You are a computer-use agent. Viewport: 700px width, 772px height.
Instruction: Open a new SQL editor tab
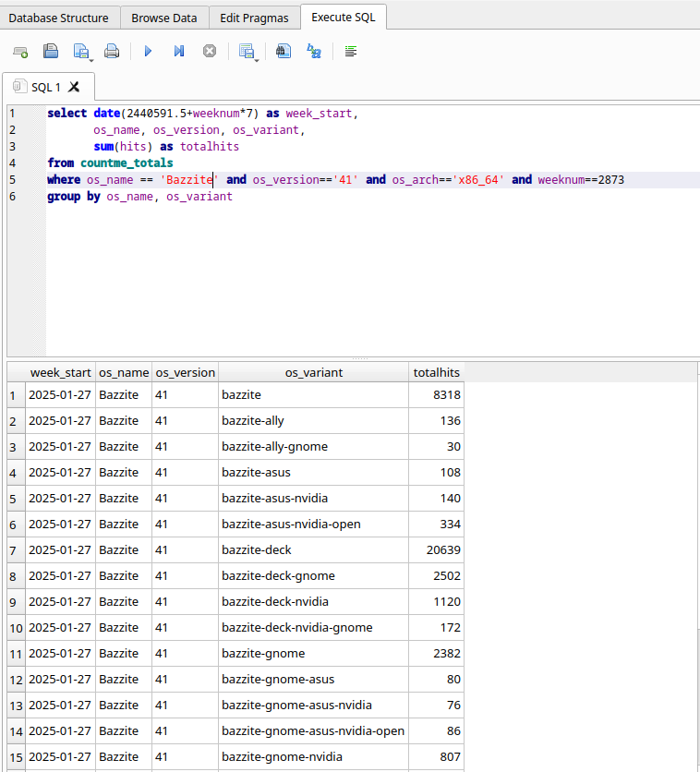point(20,52)
